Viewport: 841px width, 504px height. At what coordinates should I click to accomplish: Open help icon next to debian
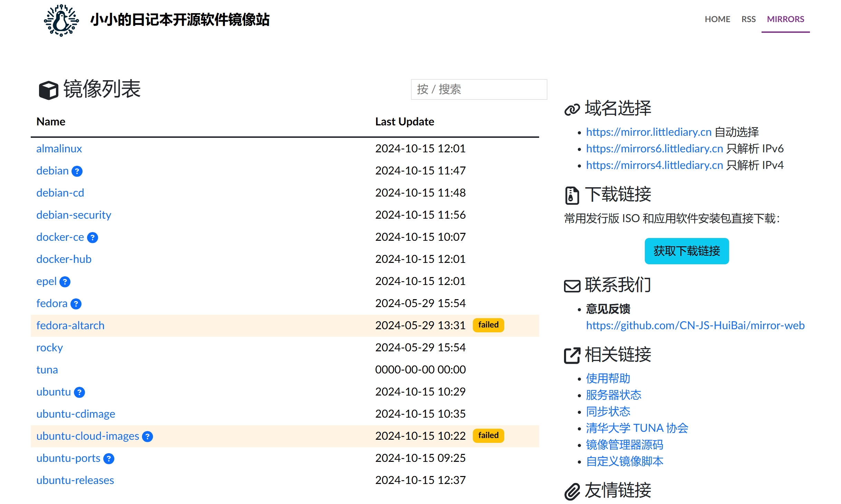tap(77, 171)
